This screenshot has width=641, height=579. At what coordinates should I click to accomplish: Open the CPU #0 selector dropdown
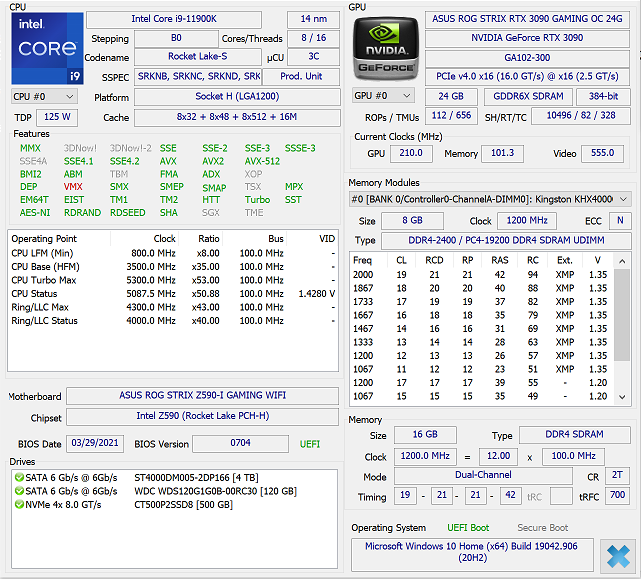pyautogui.click(x=43, y=97)
